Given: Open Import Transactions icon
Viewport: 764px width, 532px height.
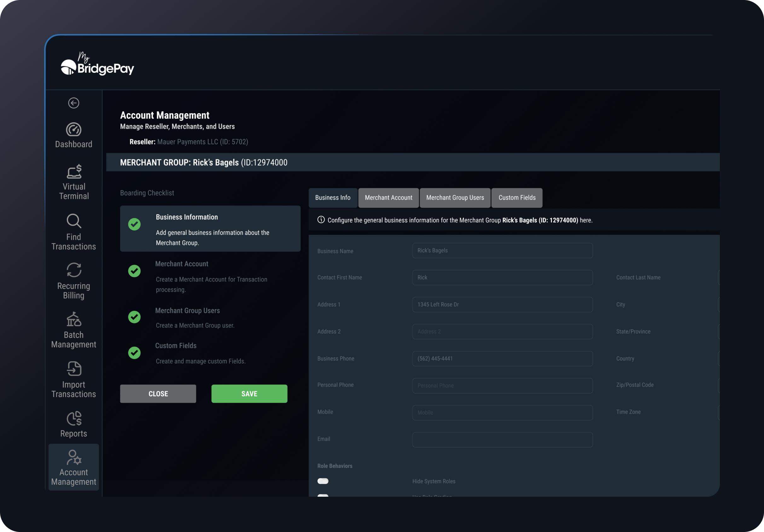Looking at the screenshot, I should 74,369.
